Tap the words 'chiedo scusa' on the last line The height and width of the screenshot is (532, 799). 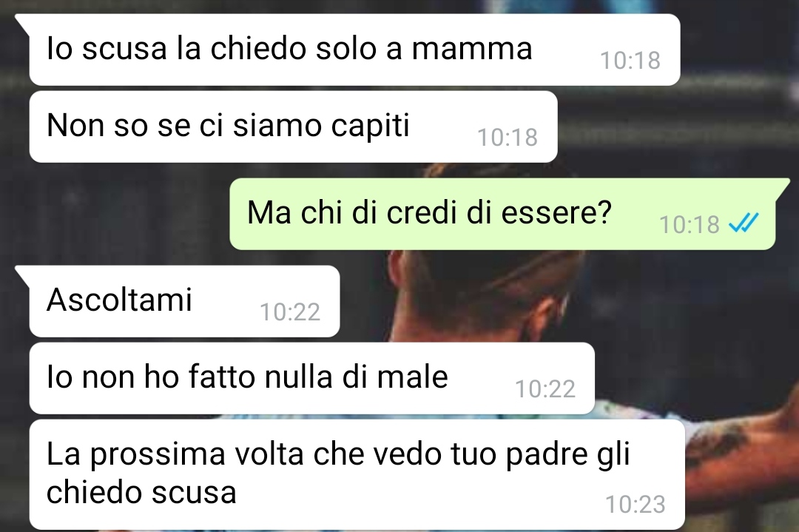click(x=141, y=492)
